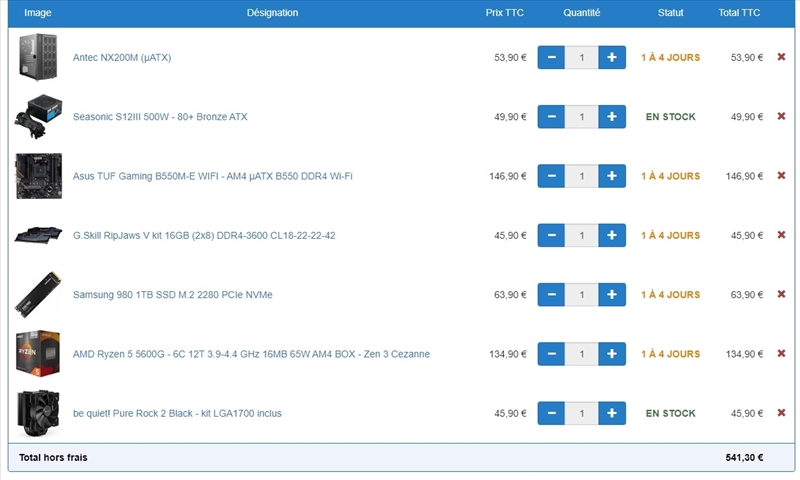800x480 pixels.
Task: Remove G.Skill RipJaws V kit item
Action: tap(781, 235)
